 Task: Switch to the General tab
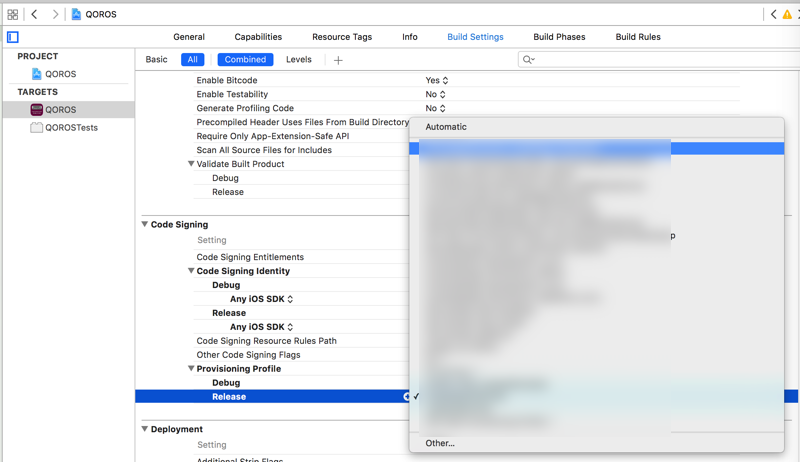pyautogui.click(x=189, y=37)
